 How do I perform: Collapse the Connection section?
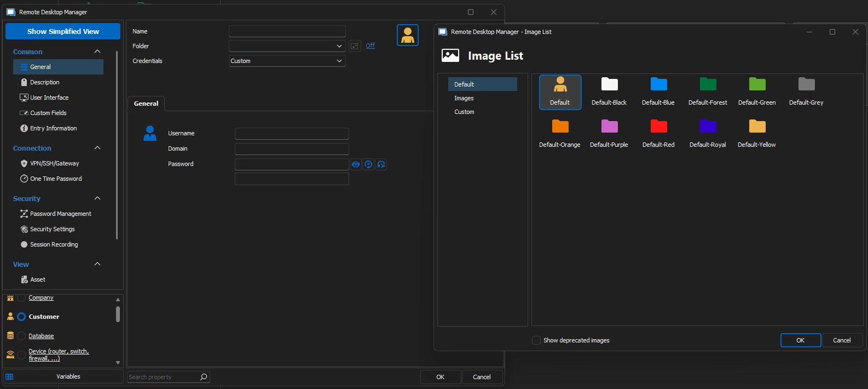pyautogui.click(x=97, y=148)
